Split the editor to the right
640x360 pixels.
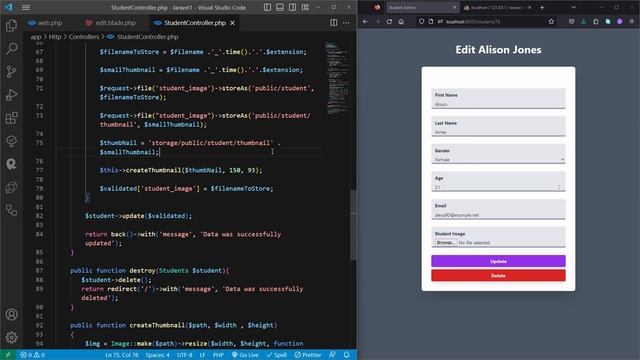point(333,23)
